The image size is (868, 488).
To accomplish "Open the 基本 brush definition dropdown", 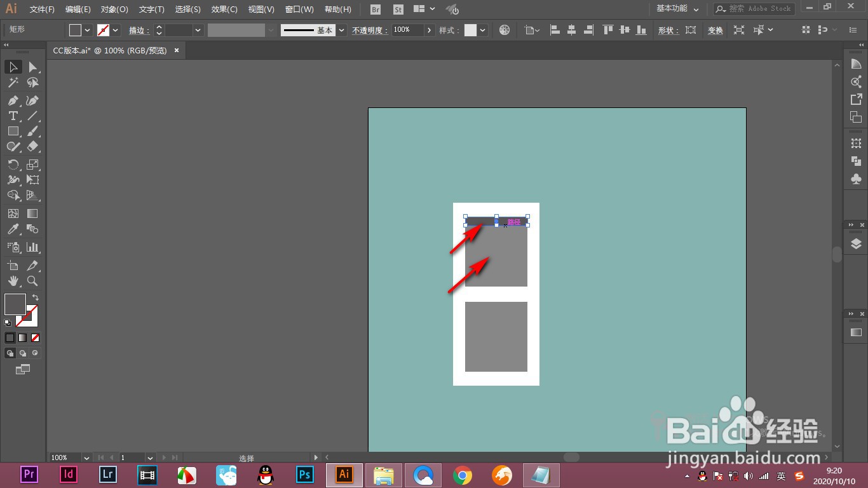I will (342, 30).
